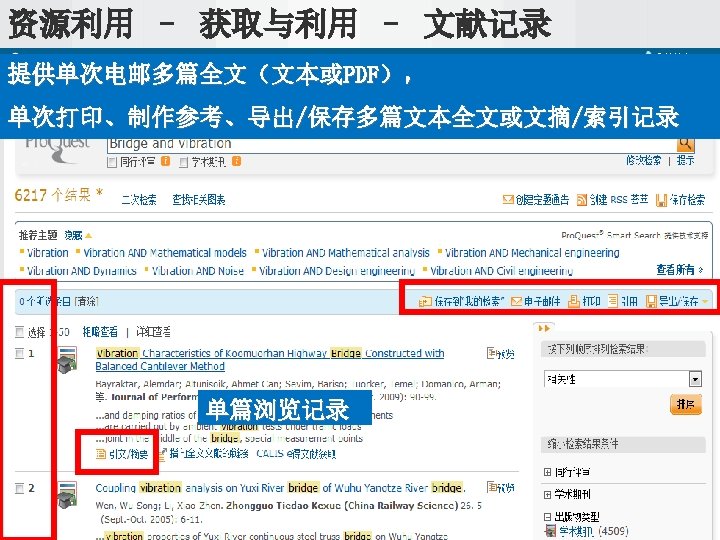Click the orange sort button

(x=686, y=404)
